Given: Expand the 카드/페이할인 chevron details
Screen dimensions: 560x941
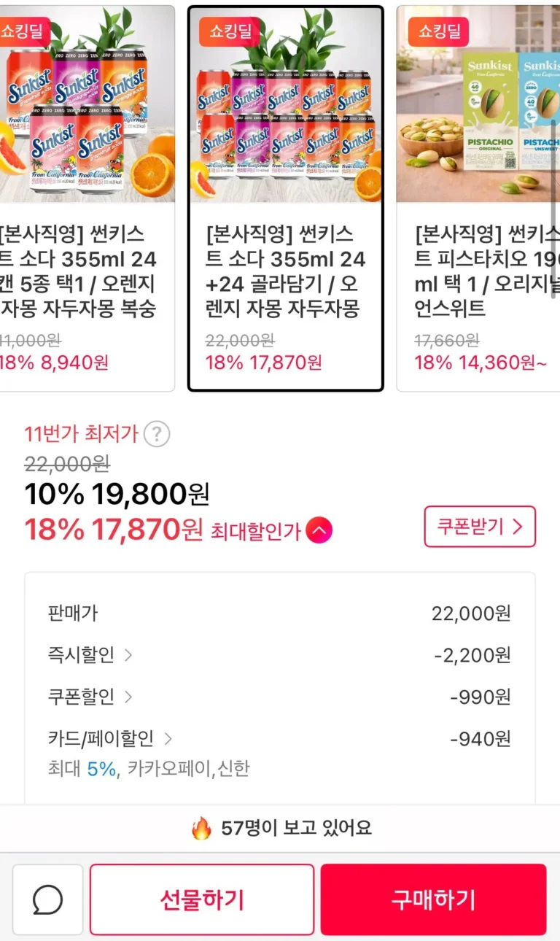Looking at the screenshot, I should 168,739.
